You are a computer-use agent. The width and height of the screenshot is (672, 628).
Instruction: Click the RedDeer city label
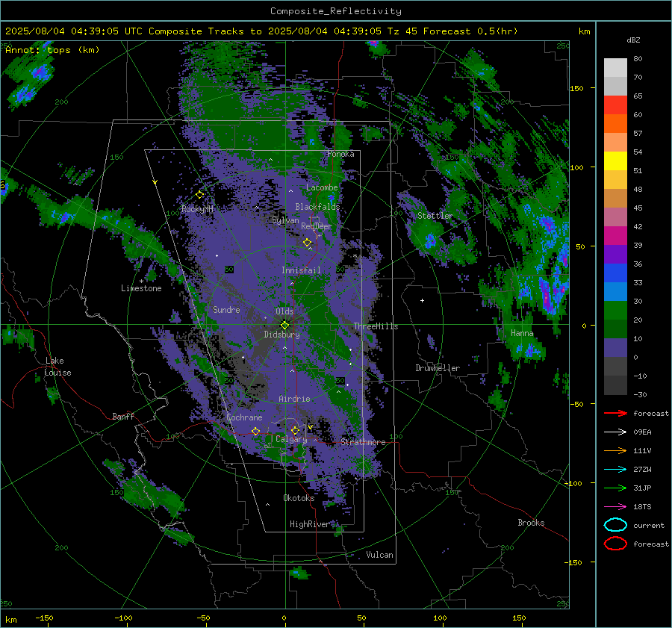317,226
